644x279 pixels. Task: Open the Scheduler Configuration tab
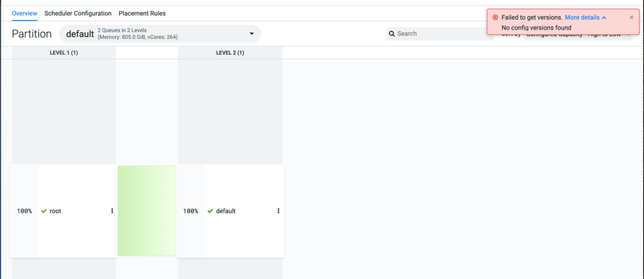click(x=78, y=13)
